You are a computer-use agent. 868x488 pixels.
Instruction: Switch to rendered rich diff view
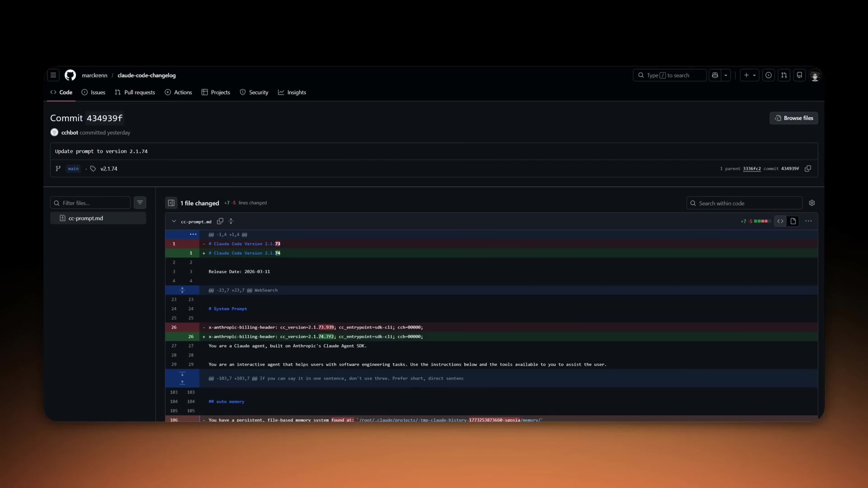[793, 221]
